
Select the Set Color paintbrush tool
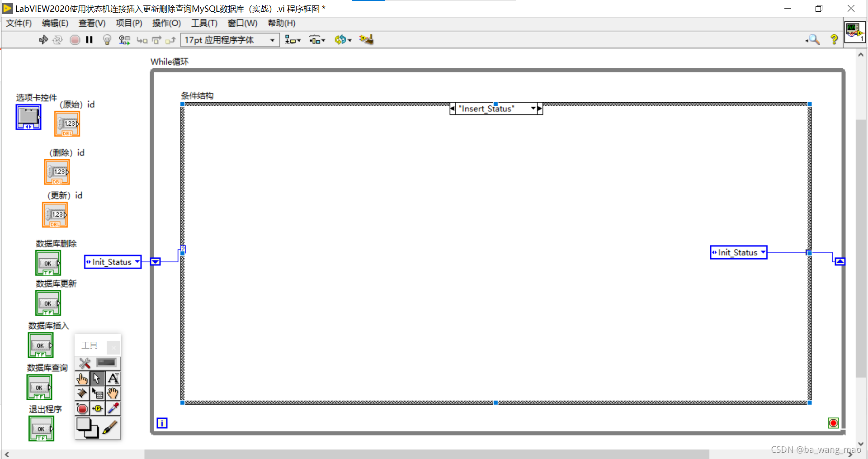pos(110,427)
